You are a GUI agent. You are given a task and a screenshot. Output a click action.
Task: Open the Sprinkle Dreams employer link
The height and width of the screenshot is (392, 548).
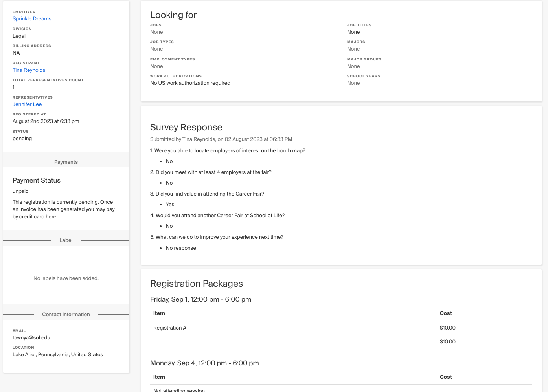32,19
